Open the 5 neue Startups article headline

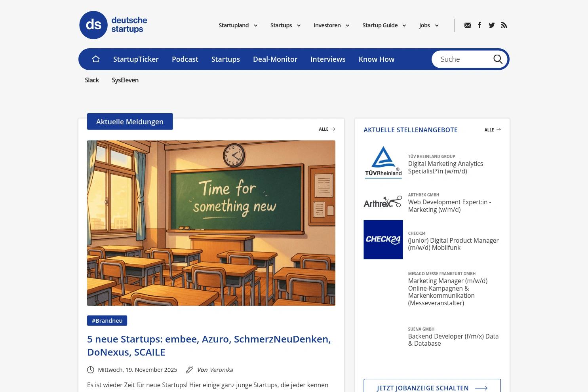209,345
